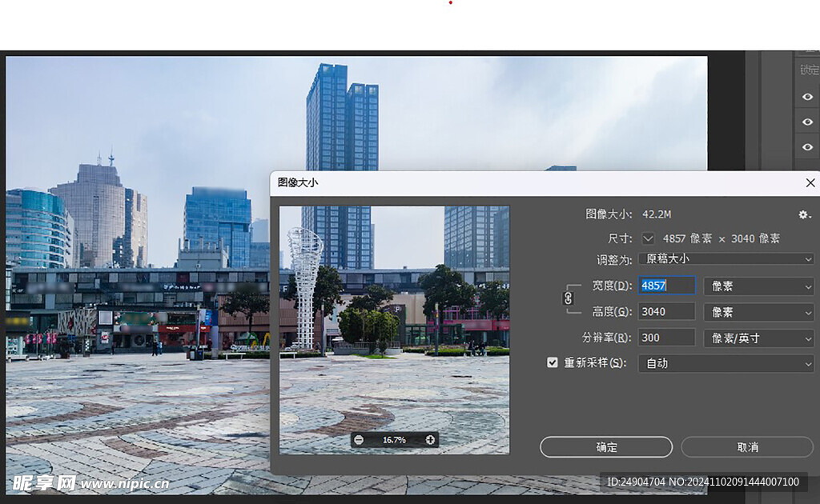Screen dimensions: 820x504
Task: Open the 尺寸 unit dropdown arrow
Action: coord(648,238)
